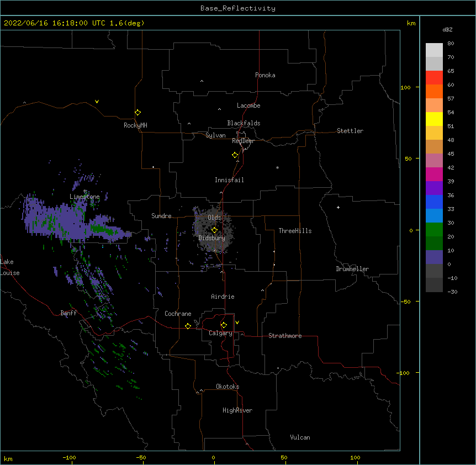
Task: Select the slate-purple 0-10 dBZ legend swatch
Action: tap(434, 257)
